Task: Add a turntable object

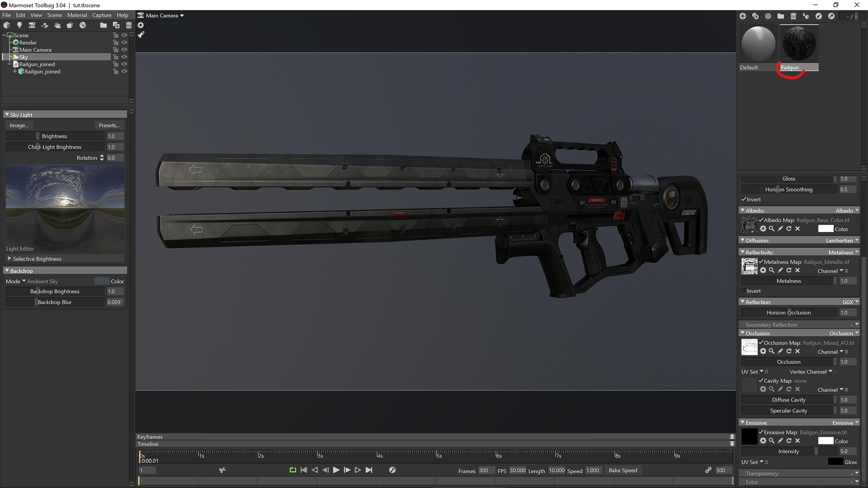Action: [82, 25]
